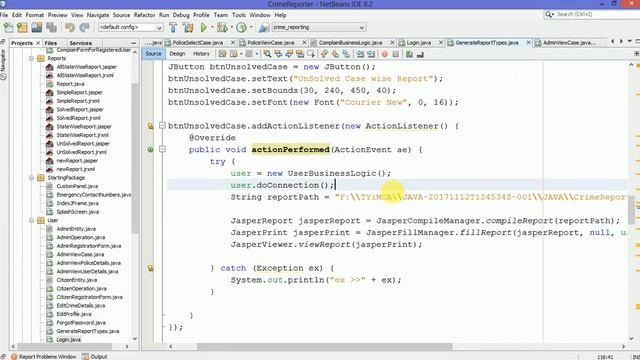Viewport: 640px width, 360px height.
Task: Open the Navigate menu
Action: click(98, 15)
